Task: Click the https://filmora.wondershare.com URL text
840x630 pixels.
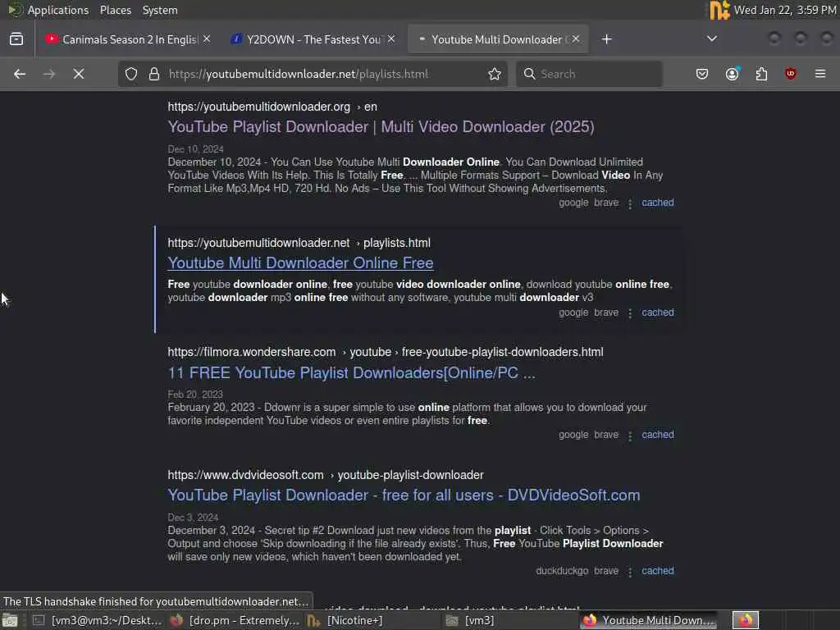Action: pos(252,352)
